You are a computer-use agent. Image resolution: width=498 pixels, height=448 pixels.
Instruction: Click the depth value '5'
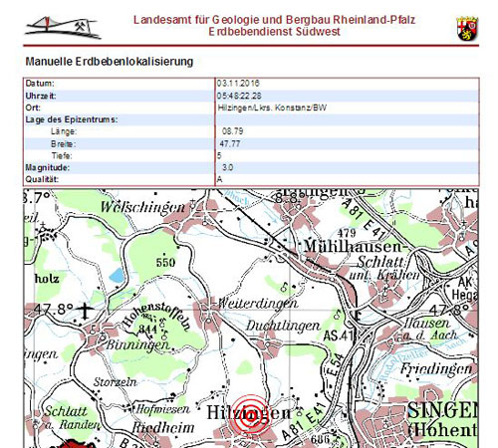pos(219,155)
